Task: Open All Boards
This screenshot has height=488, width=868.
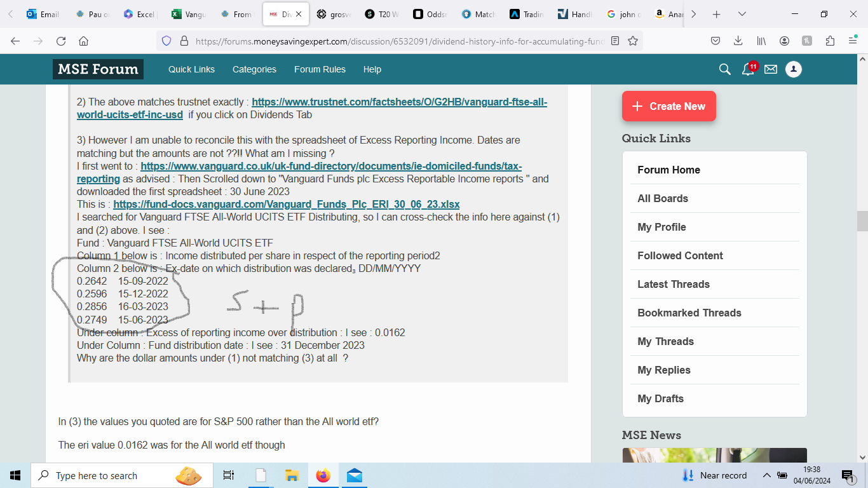Action: (x=663, y=198)
